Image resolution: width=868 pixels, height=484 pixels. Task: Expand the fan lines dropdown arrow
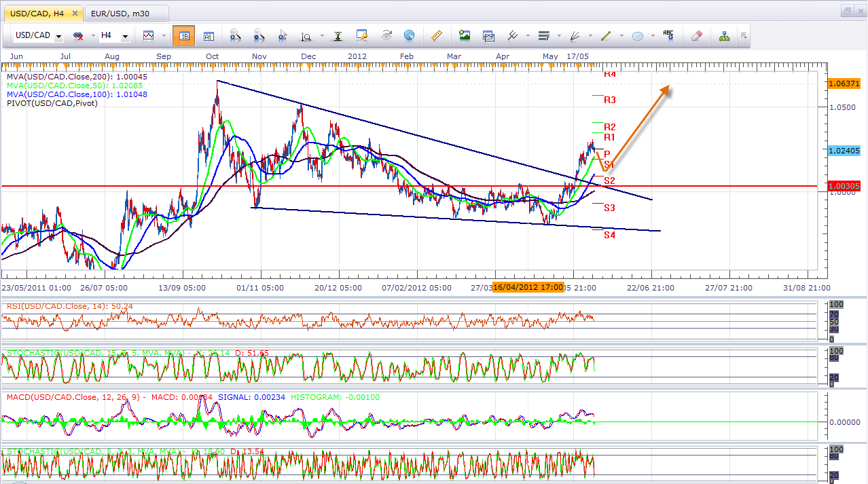click(590, 36)
